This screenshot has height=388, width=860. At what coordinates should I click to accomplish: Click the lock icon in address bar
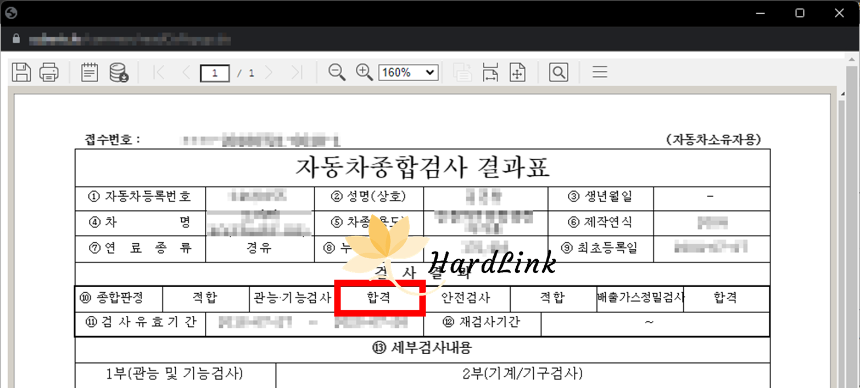[16, 40]
